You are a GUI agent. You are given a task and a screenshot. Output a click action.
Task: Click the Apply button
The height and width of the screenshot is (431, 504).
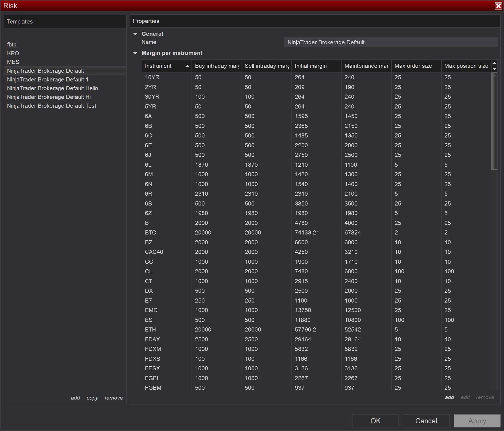(477, 421)
